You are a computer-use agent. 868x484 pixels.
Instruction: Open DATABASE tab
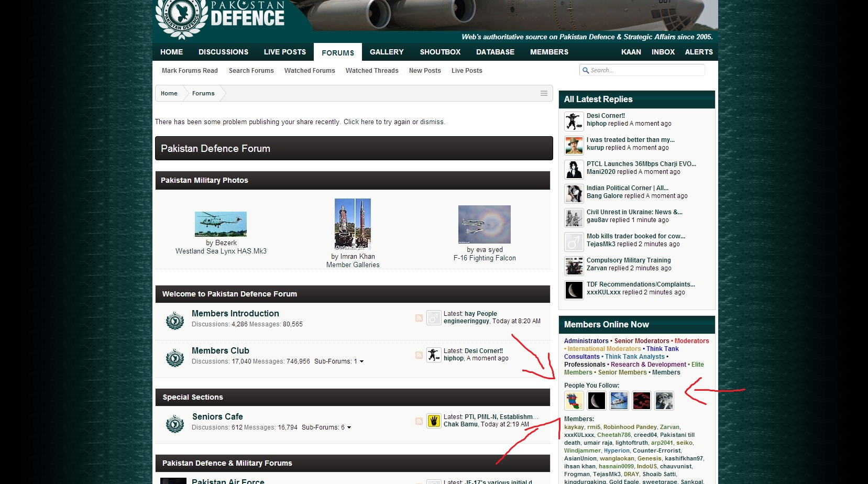(495, 52)
